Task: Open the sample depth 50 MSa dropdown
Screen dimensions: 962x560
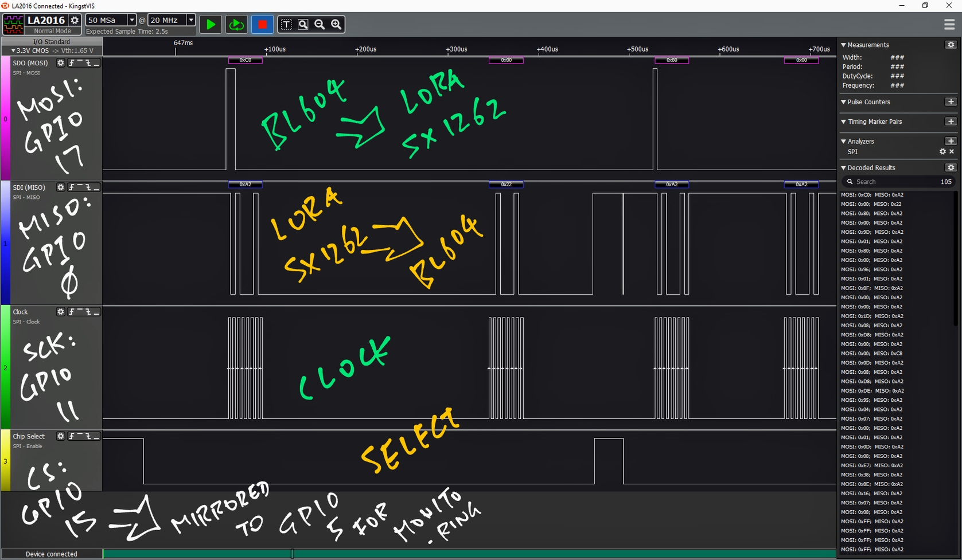Action: (x=131, y=20)
